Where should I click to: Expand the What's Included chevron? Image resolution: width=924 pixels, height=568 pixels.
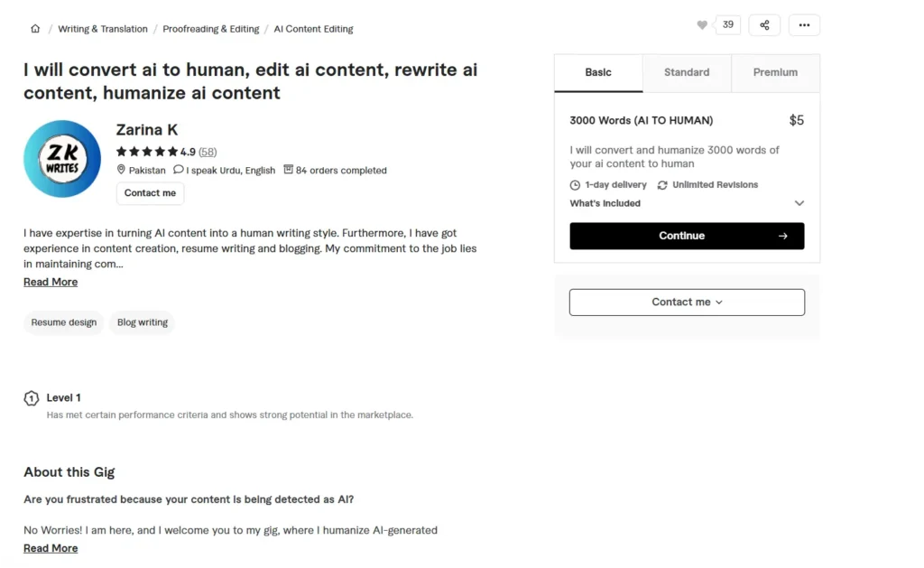click(799, 203)
